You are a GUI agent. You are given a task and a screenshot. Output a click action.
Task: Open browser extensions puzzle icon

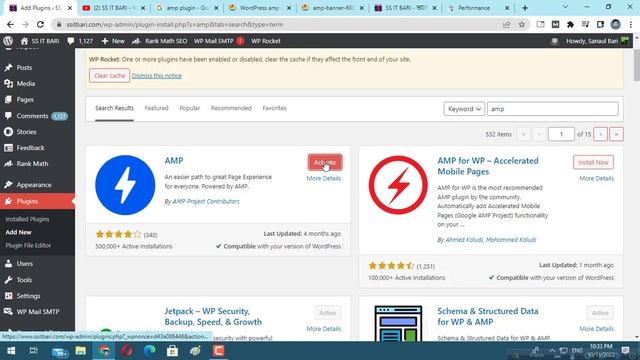pyautogui.click(x=570, y=24)
